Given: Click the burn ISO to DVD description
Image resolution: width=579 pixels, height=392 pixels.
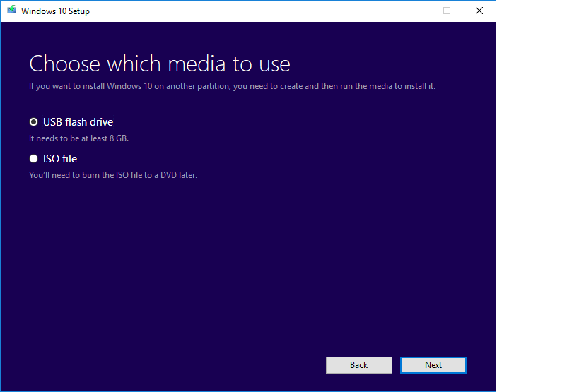Looking at the screenshot, I should pos(112,175).
